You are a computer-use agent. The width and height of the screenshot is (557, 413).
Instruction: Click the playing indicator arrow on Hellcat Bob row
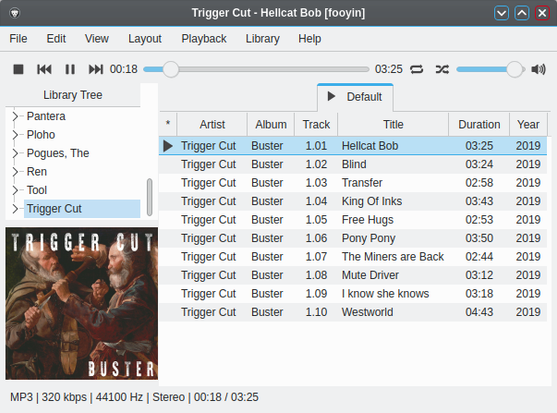coord(168,146)
